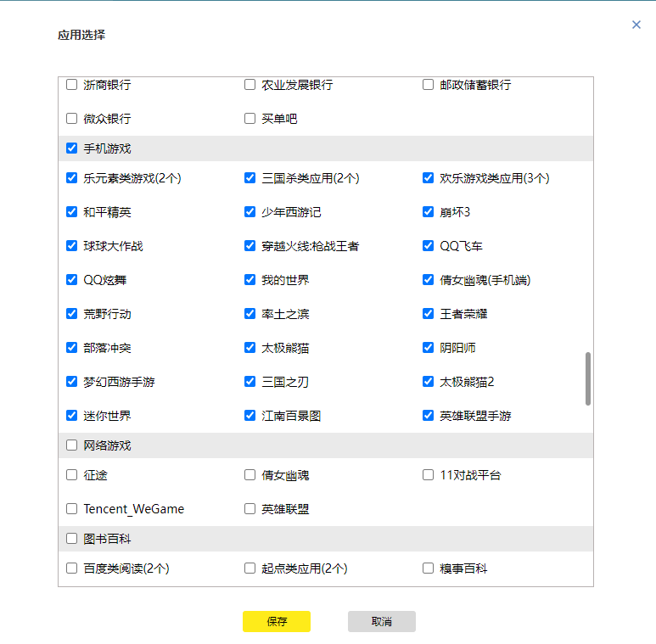Viewport: 656px width, 644px height.
Task: Deselect the 三国之刃 checkbox
Action: (250, 381)
